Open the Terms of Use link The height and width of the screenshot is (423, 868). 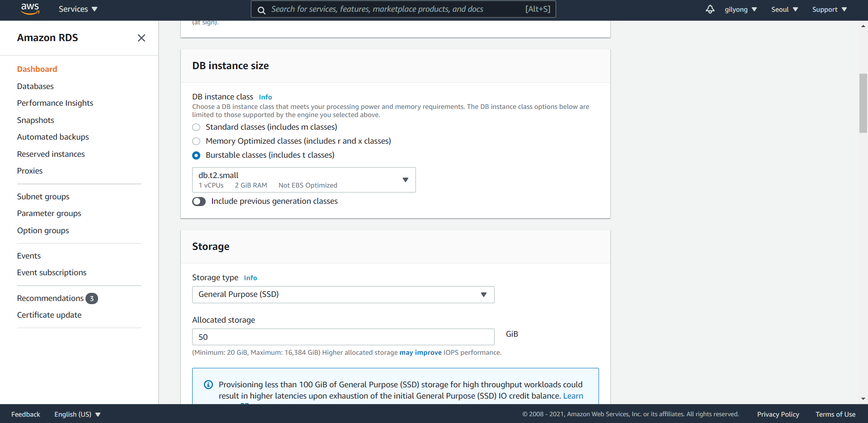tap(835, 414)
